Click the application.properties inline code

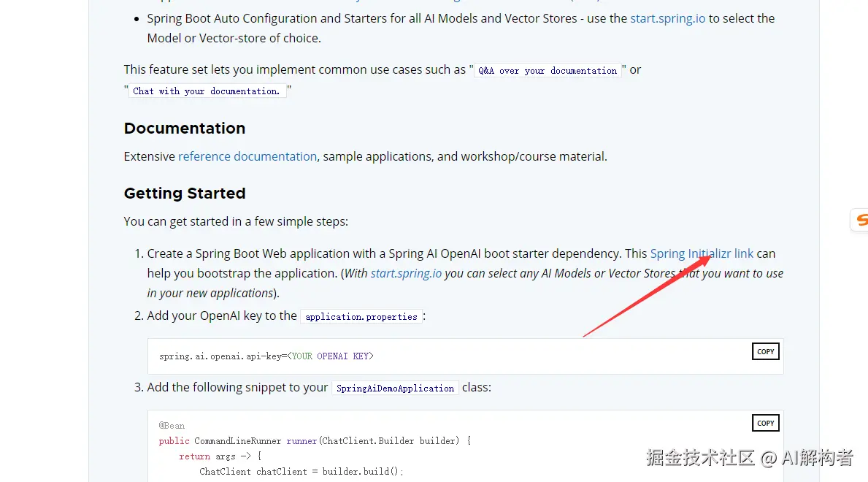pyautogui.click(x=361, y=317)
